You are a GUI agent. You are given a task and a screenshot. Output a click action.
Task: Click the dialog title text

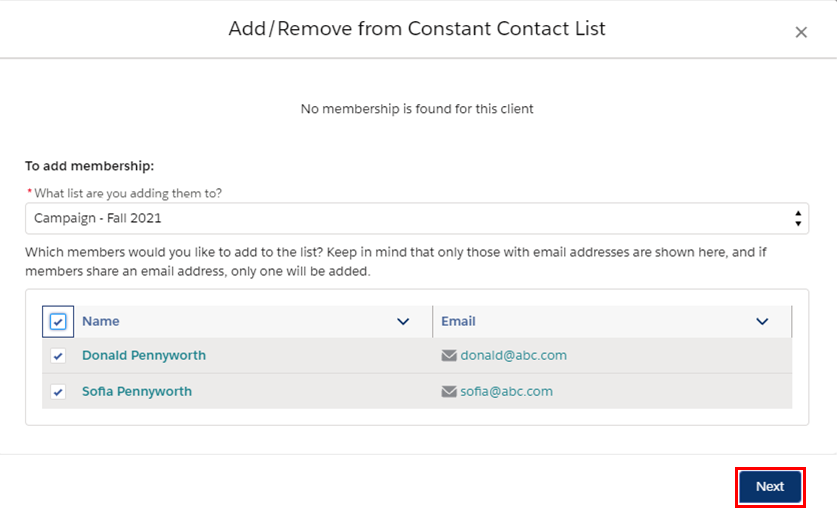pyautogui.click(x=417, y=29)
